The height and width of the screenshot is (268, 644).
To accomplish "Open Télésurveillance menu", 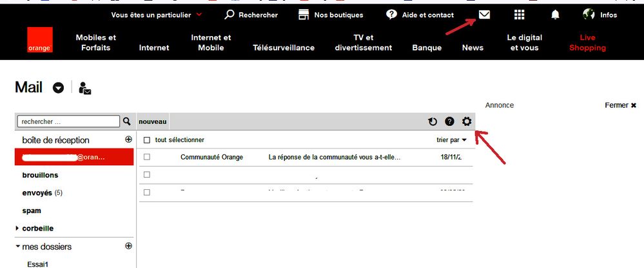I will click(284, 48).
